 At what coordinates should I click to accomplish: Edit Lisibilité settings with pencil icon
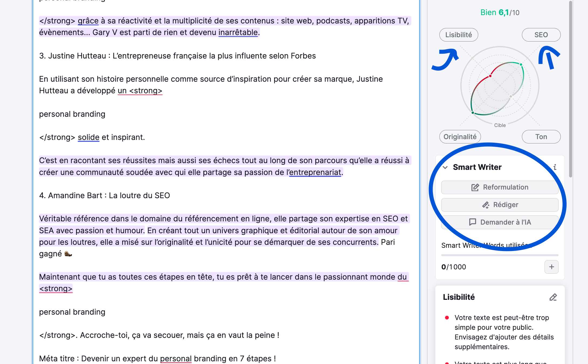pyautogui.click(x=553, y=297)
